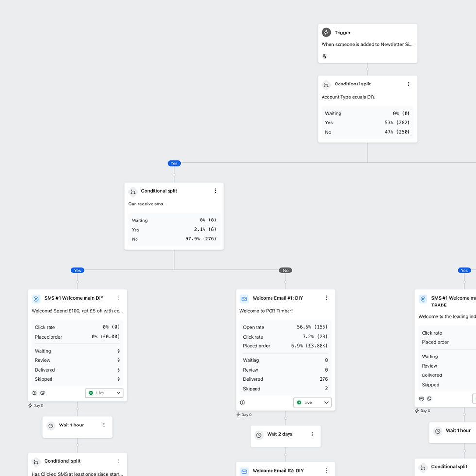This screenshot has height=476, width=476.
Task: Click envelope icon on Welcome Email #2: DIY
Action: [244, 472]
